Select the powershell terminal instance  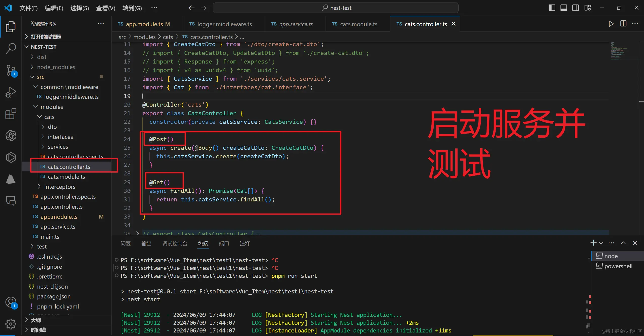pyautogui.click(x=617, y=266)
